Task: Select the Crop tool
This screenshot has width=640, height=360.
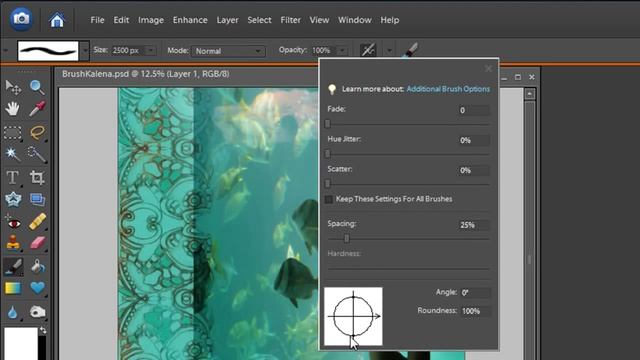Action: coord(37,178)
